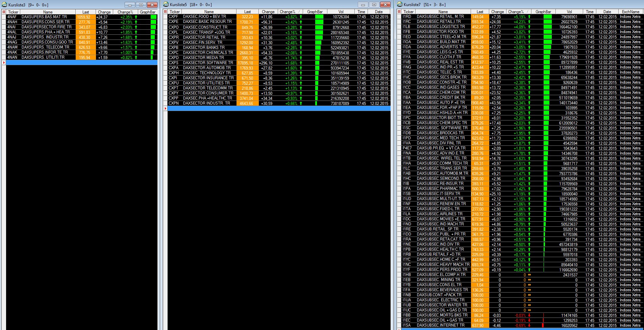Click the DAXSEC.CONSTRUCT.TR name cell
Viewport: 644px width, 330px height.
click(x=205, y=27)
